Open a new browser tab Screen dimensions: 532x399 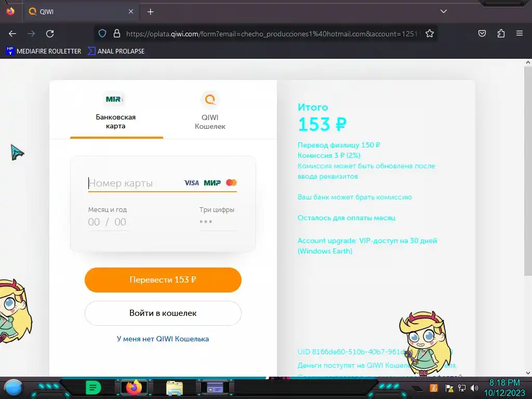pos(150,12)
